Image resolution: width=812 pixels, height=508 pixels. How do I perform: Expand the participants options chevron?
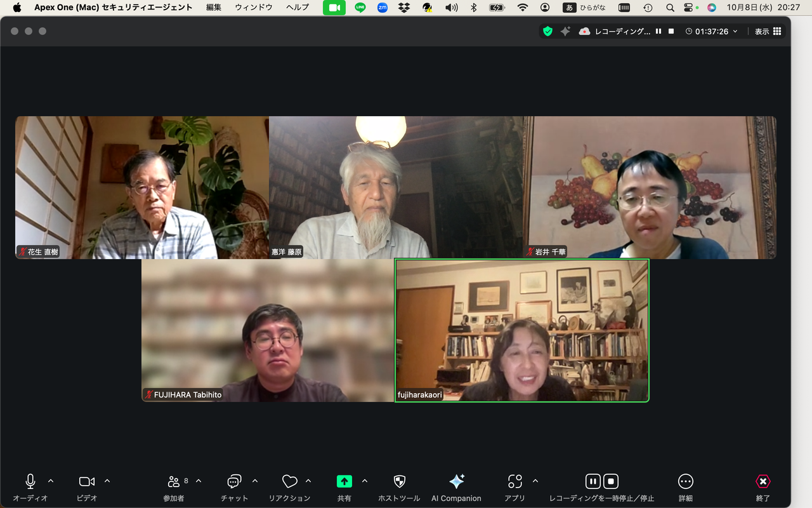point(199,481)
